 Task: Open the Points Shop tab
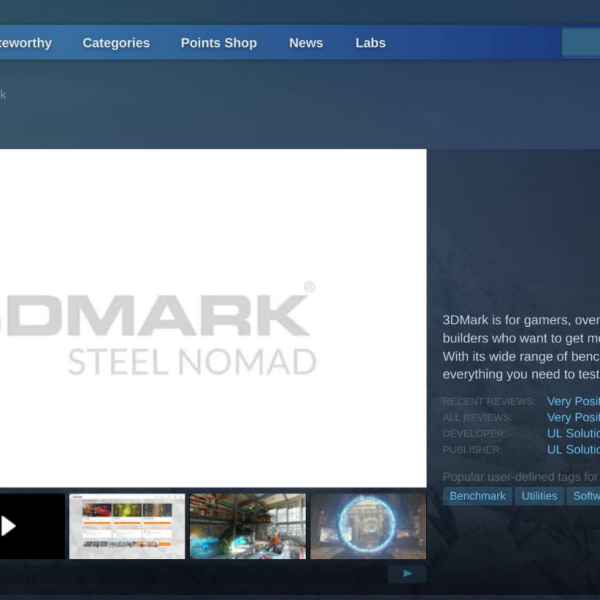point(218,43)
